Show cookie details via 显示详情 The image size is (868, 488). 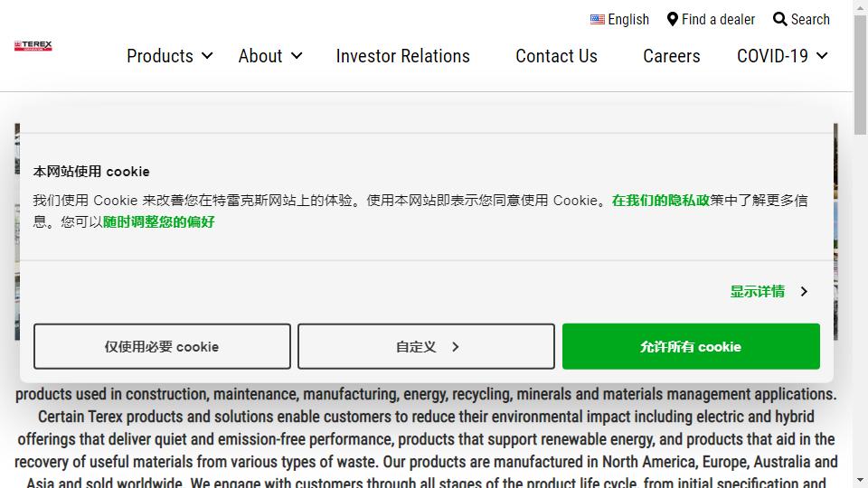pyautogui.click(x=758, y=292)
